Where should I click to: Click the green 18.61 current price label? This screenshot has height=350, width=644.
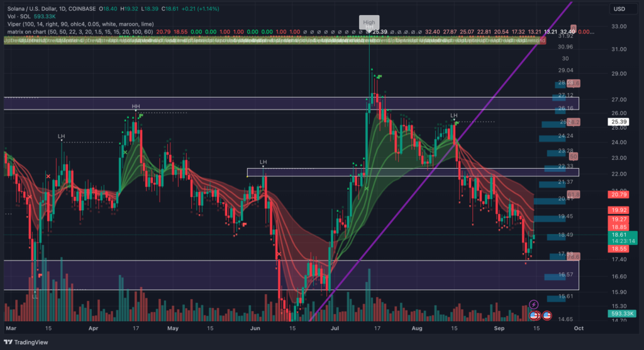(x=619, y=235)
